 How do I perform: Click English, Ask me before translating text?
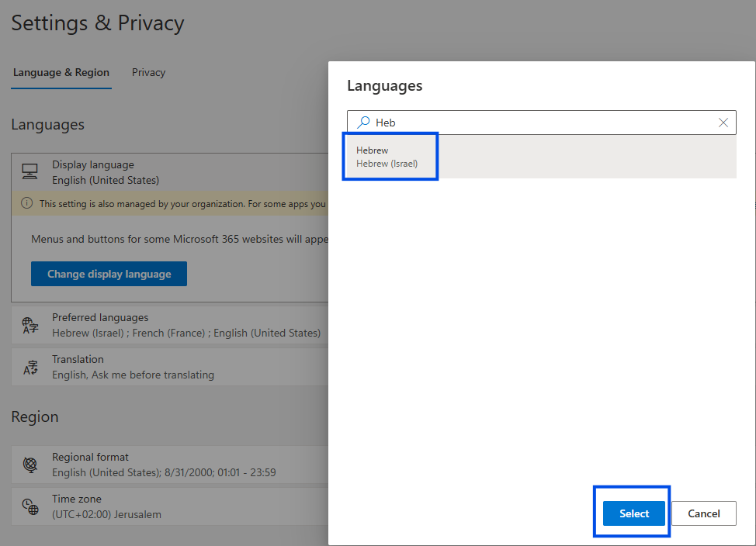pos(133,375)
